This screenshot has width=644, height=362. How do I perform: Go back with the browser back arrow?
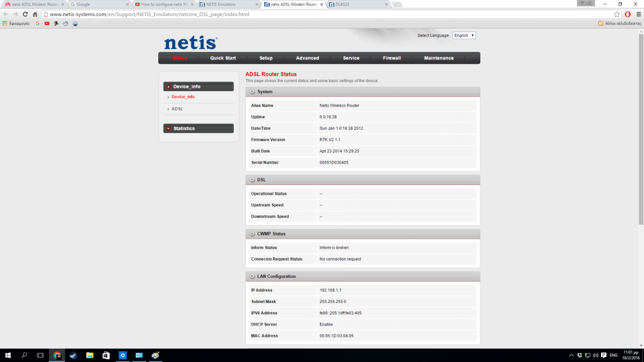pyautogui.click(x=6, y=14)
